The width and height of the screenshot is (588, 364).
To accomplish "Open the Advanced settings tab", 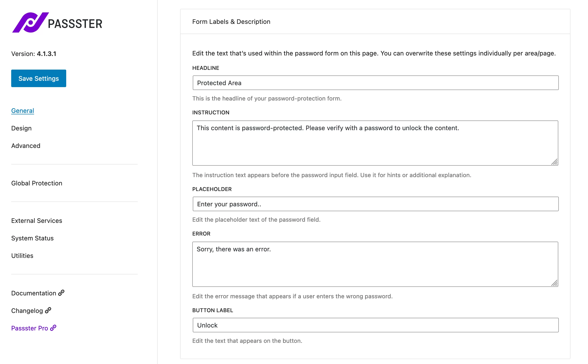I will point(26,146).
